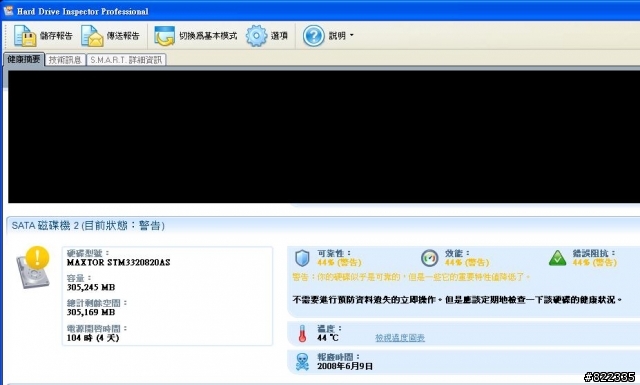Open the 檢視溫度圖表 link
This screenshot has width=640, height=385.
coord(400,338)
